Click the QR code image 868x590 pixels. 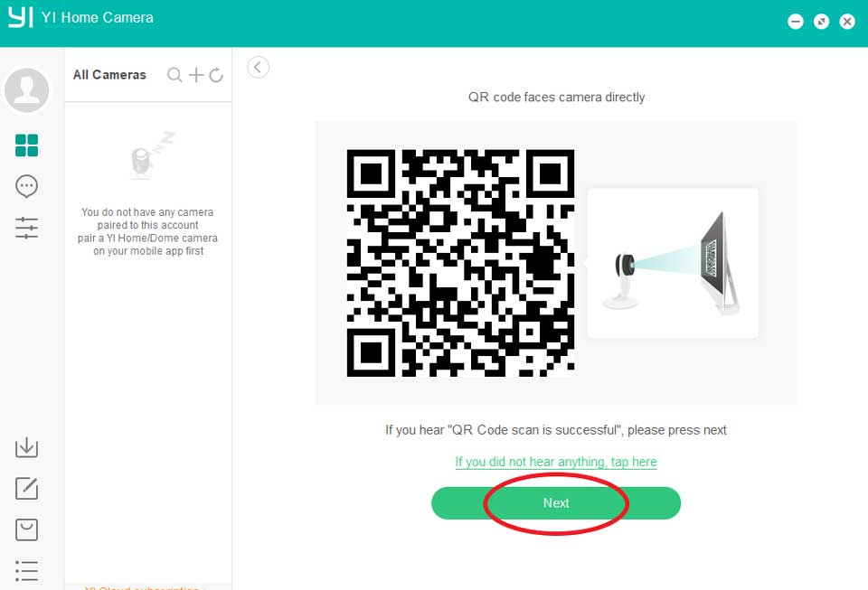pos(460,263)
